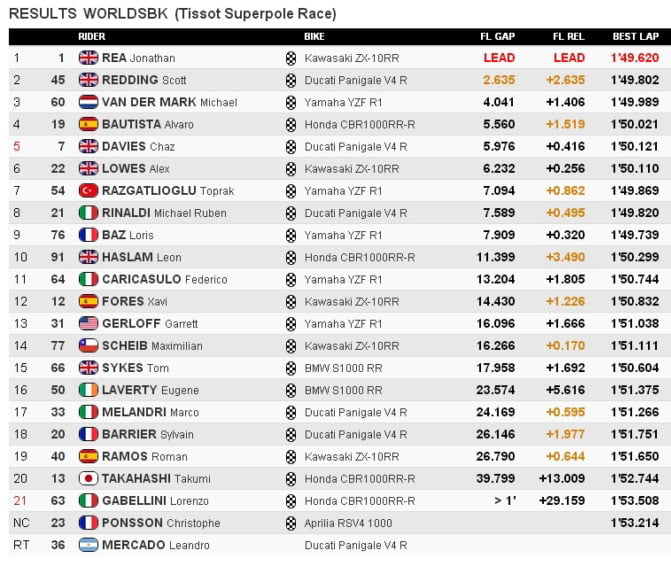This screenshot has width=671, height=566.
Task: Click the Chilean flag next to Scheib
Action: (88, 345)
